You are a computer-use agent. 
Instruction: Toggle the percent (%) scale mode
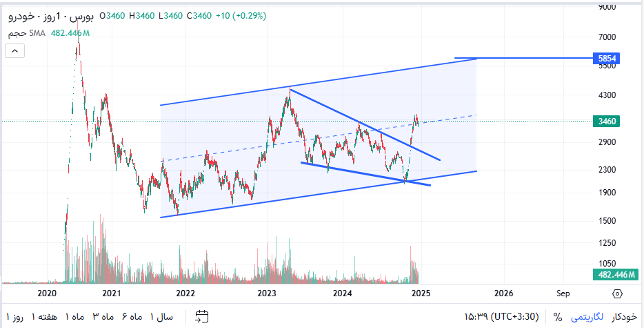(557, 317)
